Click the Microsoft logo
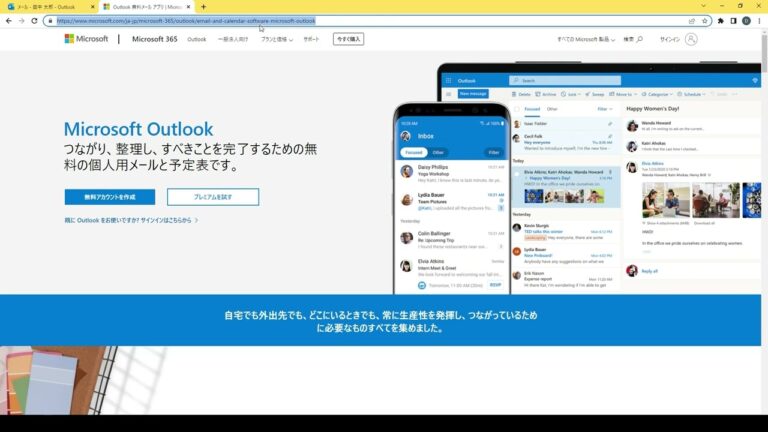This screenshot has width=768, height=432. (86, 39)
